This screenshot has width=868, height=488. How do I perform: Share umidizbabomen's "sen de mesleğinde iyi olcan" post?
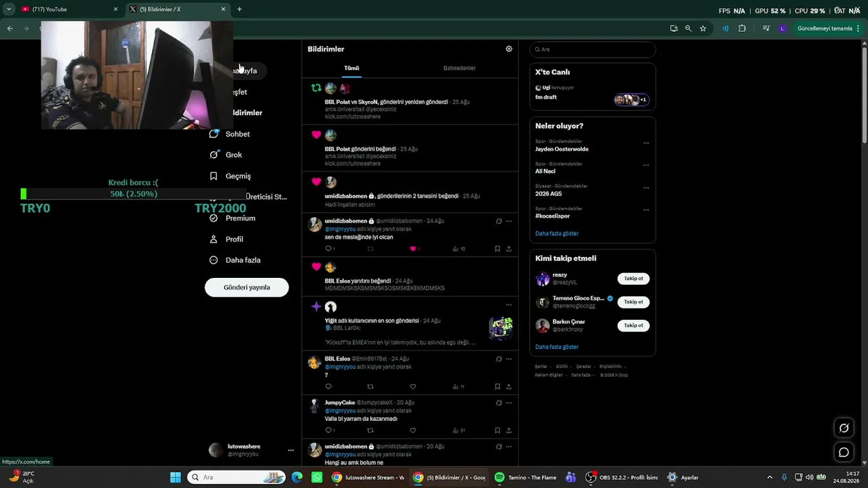pos(509,249)
